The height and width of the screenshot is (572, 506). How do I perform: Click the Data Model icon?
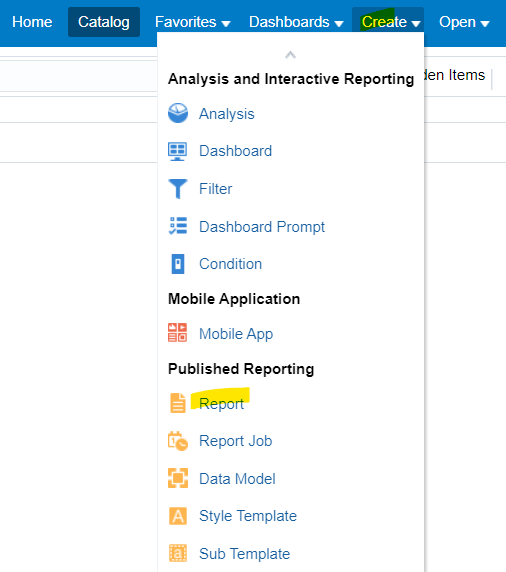tap(178, 478)
